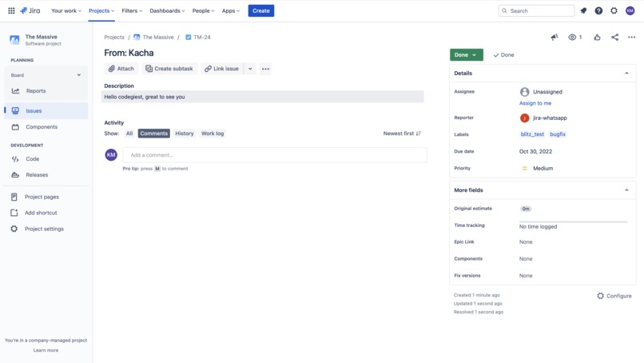This screenshot has width=644, height=363.
Task: Click Medium priority value
Action: (x=537, y=169)
